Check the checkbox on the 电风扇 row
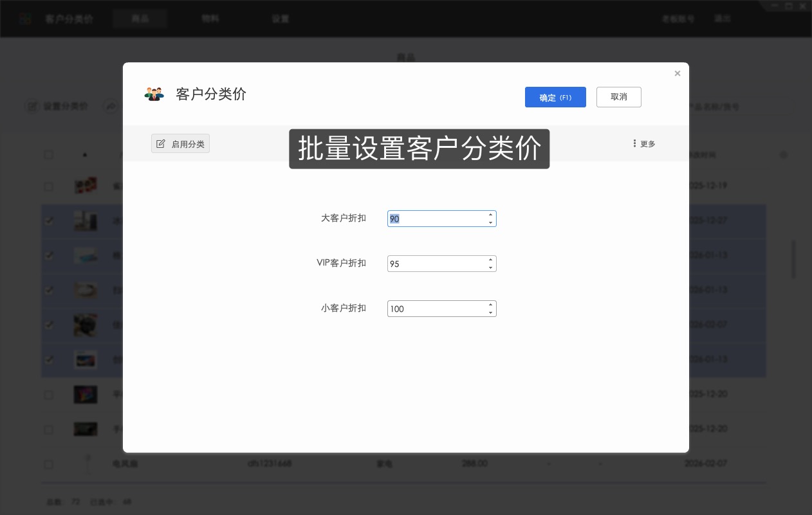 pyautogui.click(x=48, y=464)
